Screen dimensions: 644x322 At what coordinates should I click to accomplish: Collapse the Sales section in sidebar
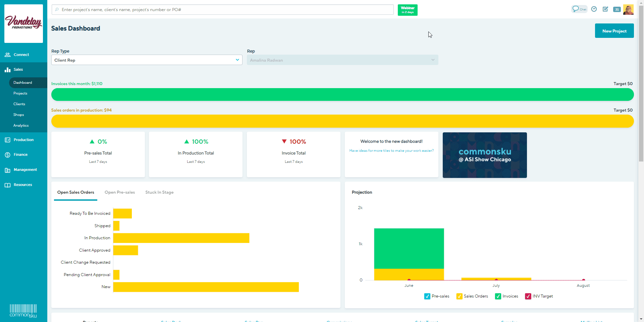coord(18,69)
